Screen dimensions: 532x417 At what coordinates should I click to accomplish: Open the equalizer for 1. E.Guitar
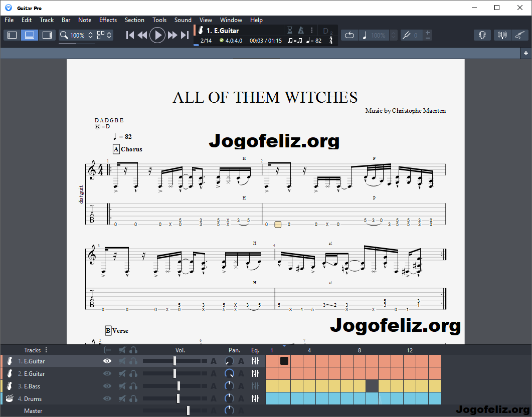point(255,361)
